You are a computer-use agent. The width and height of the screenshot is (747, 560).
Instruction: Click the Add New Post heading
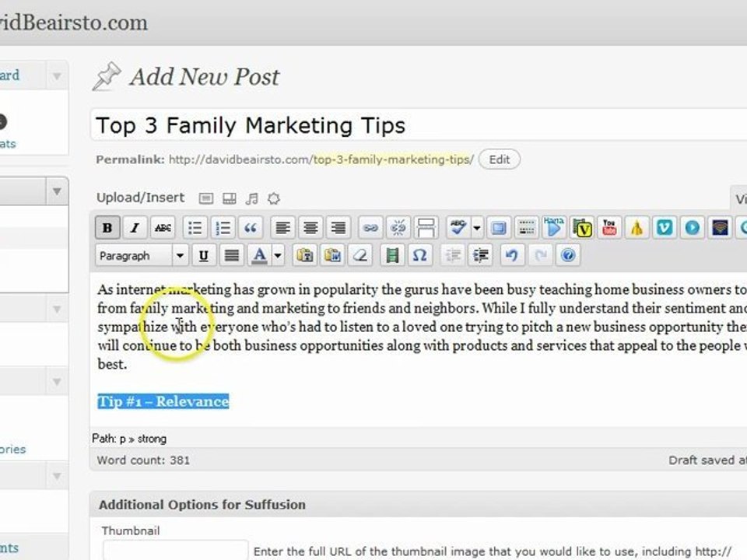click(x=205, y=77)
